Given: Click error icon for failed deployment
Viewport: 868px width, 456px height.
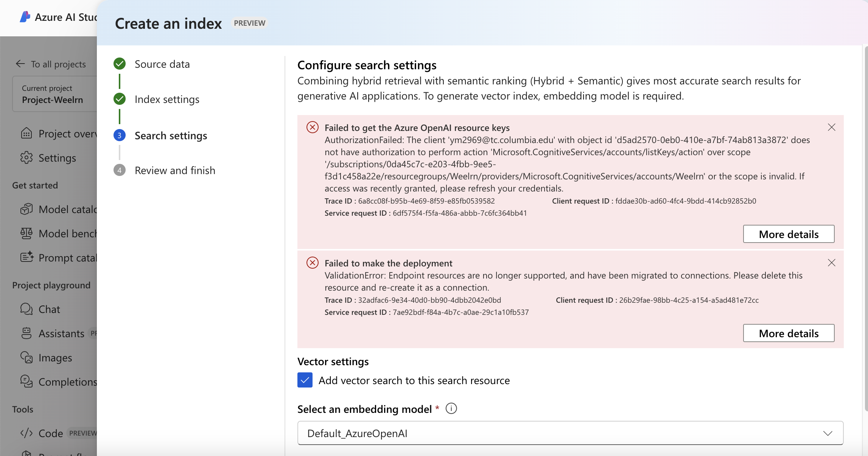Looking at the screenshot, I should [x=313, y=263].
